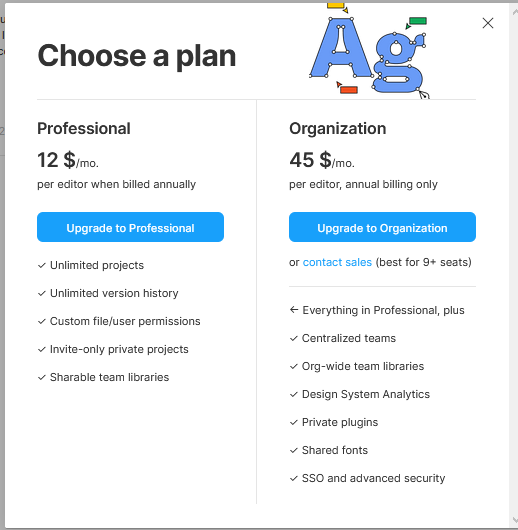The image size is (518, 530).
Task: Click checkmark beside Shared fonts
Action: click(294, 451)
